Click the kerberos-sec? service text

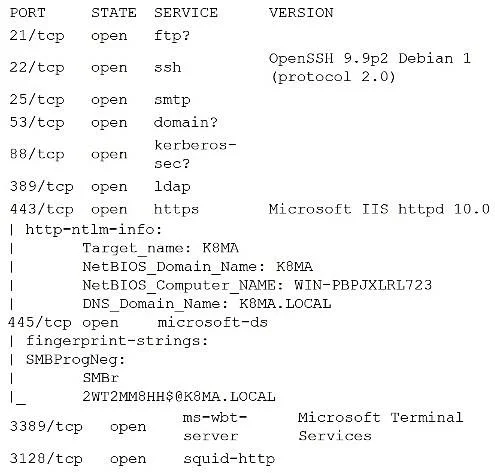point(195,154)
